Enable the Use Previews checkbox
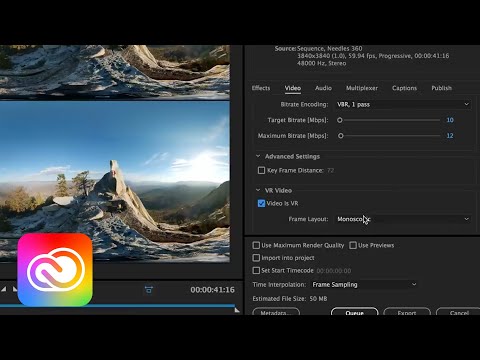The width and height of the screenshot is (480, 360). 353,245
